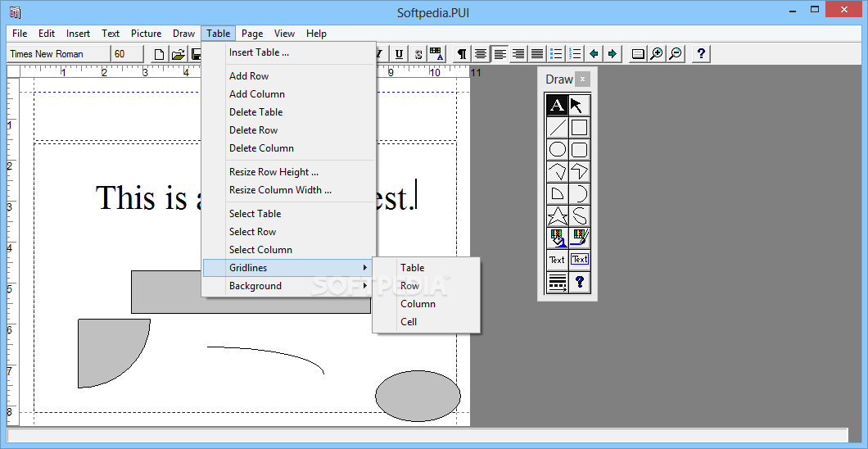Pick the rounded rectangle drawing tool

(x=579, y=149)
